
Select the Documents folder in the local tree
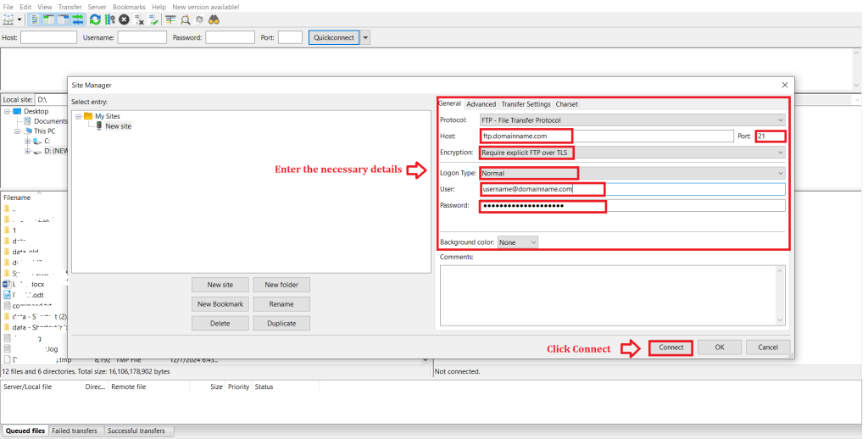[x=50, y=121]
